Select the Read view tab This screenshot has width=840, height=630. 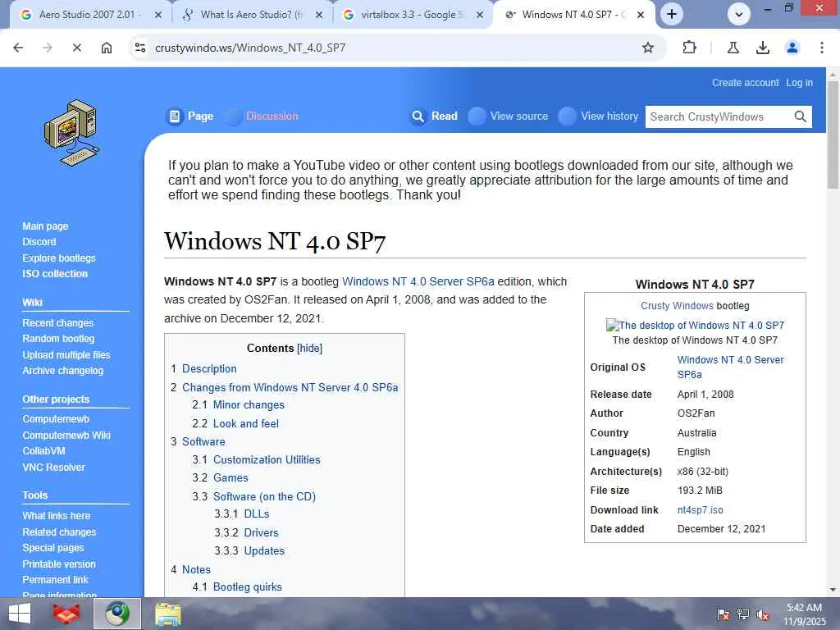[444, 116]
